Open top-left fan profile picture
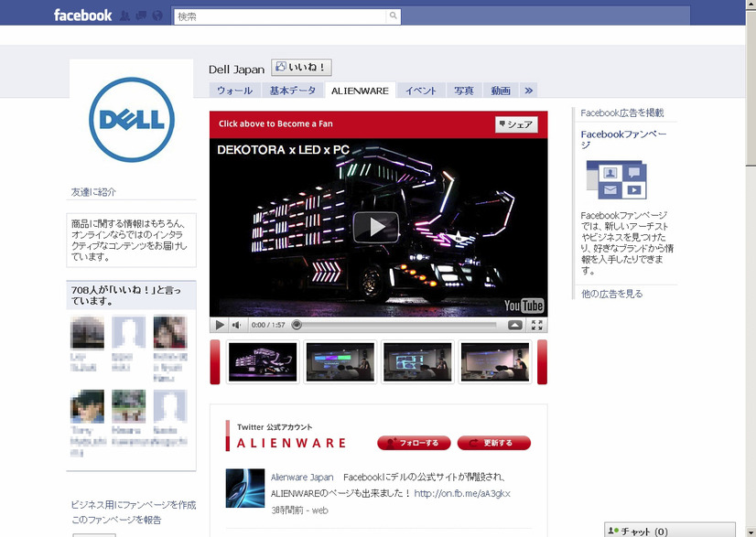The height and width of the screenshot is (537, 756). (87, 332)
